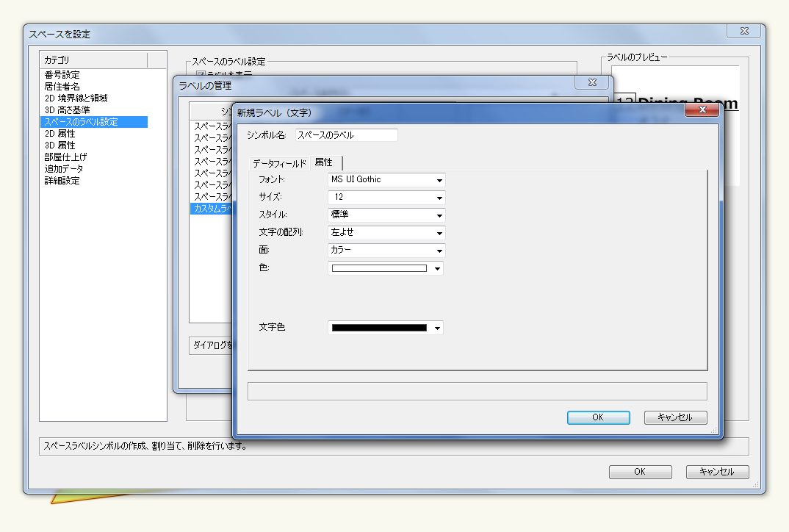Open the フォント dropdown showing MS UI Gothic
This screenshot has width=789, height=532.
pos(386,180)
